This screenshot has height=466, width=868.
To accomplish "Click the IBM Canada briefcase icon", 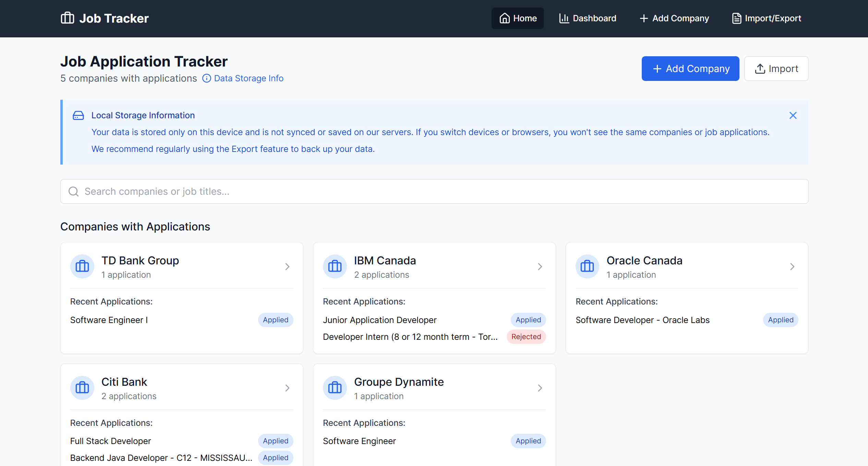I will [x=335, y=266].
